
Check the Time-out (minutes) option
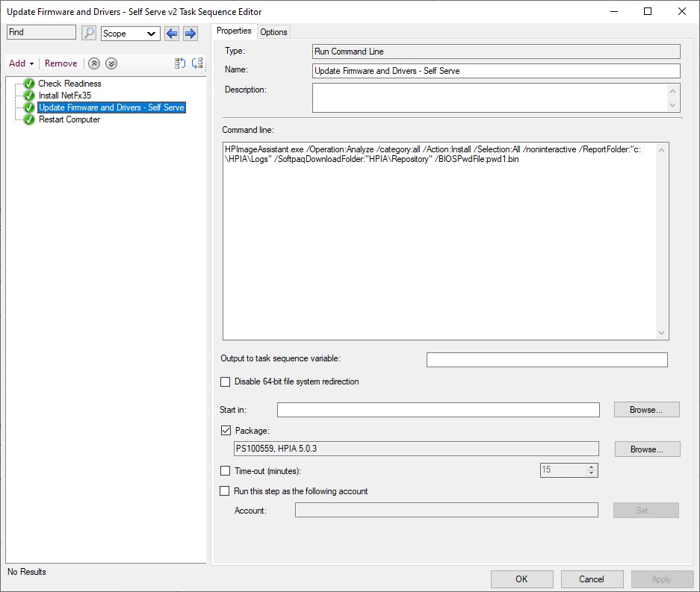[x=226, y=471]
